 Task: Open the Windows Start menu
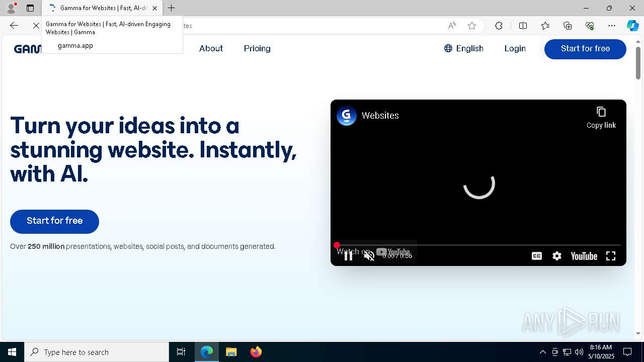coord(12,352)
